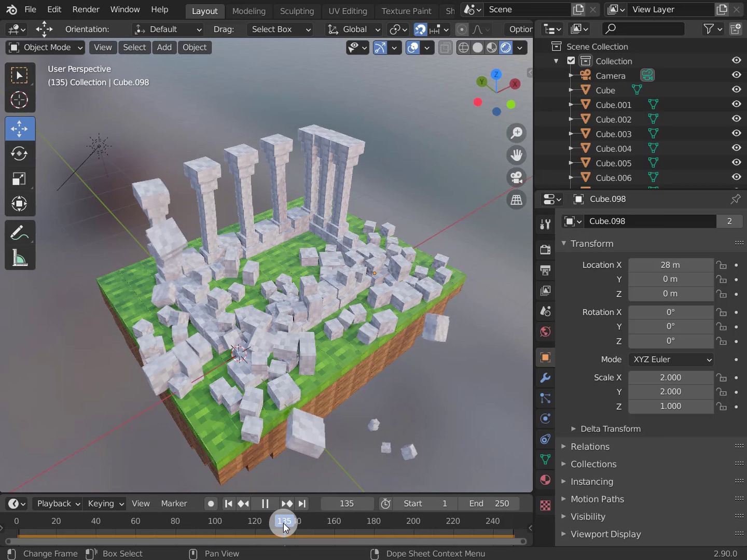Screen dimensions: 747x560
Task: Click the Add menu button in viewport header
Action: coord(164,48)
